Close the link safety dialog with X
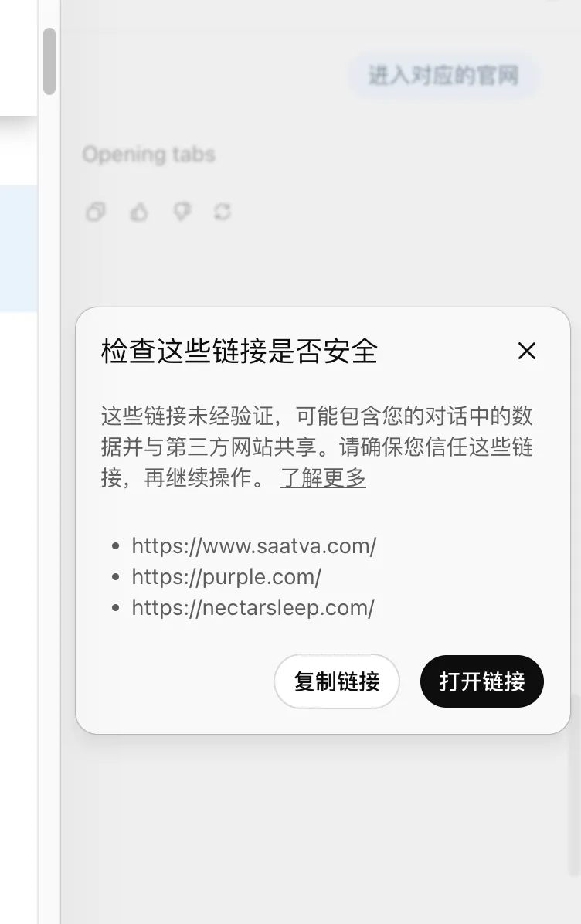 point(526,352)
